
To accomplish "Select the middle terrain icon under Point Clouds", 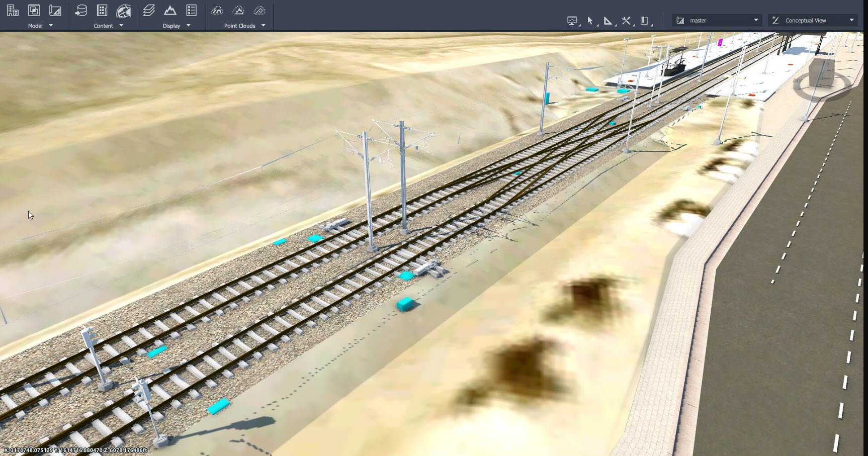I will tap(239, 10).
